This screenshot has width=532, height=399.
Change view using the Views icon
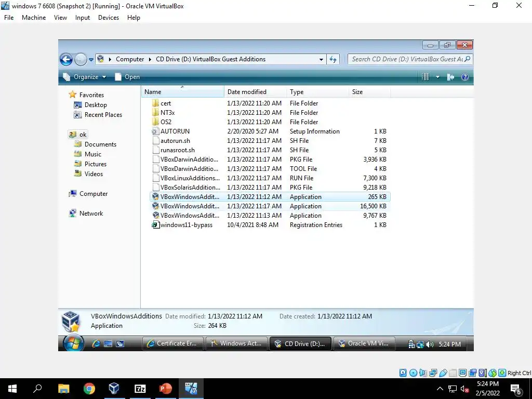click(x=425, y=77)
